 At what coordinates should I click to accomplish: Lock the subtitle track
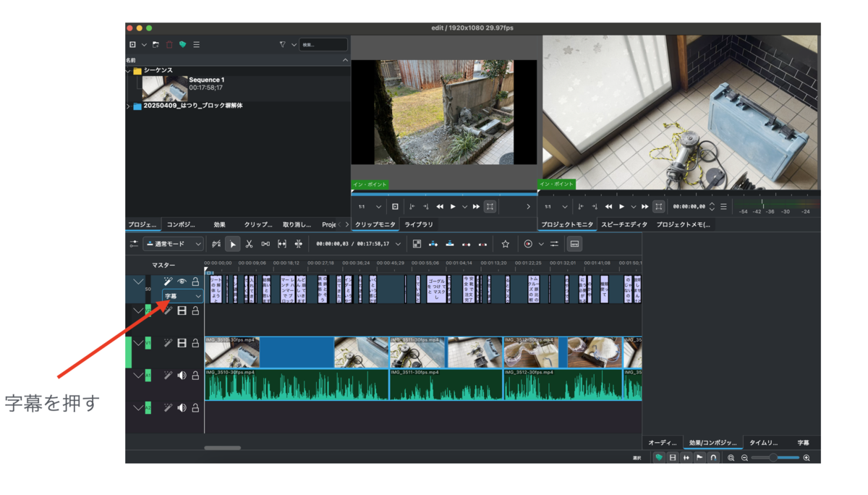coord(195,282)
